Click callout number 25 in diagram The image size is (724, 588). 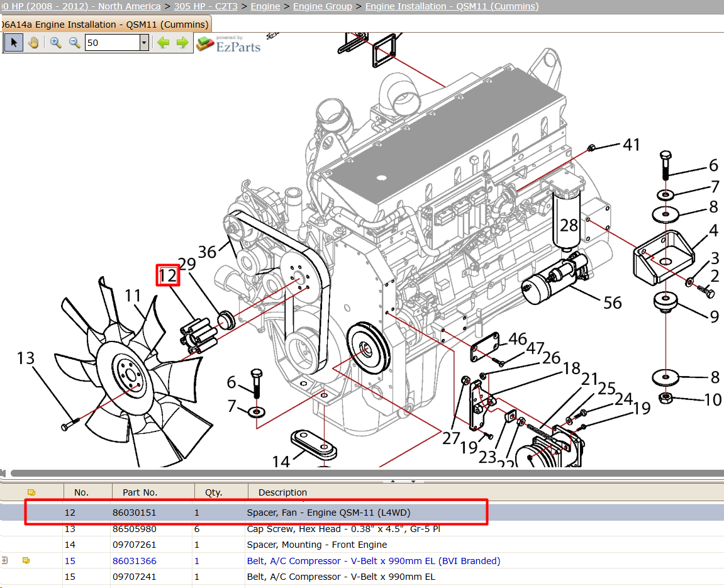607,389
